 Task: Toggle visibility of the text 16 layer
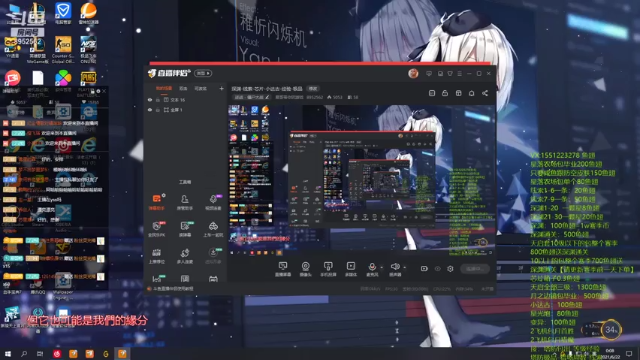coord(150,100)
